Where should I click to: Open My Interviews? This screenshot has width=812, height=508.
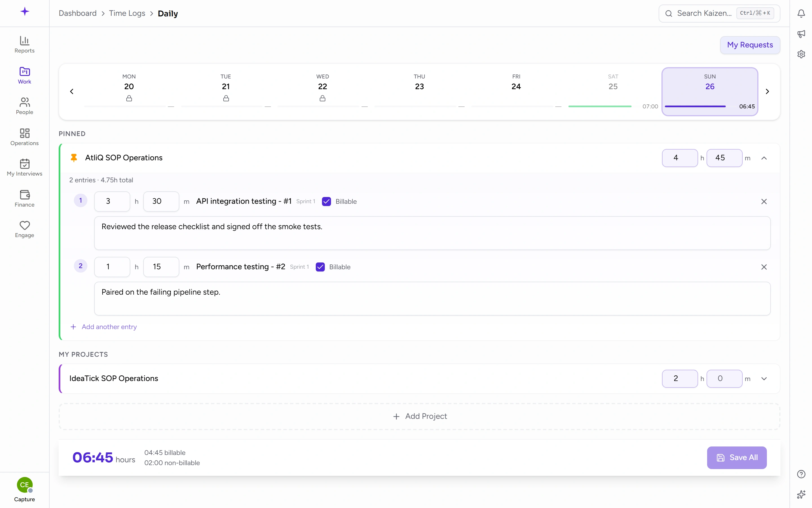pyautogui.click(x=25, y=168)
